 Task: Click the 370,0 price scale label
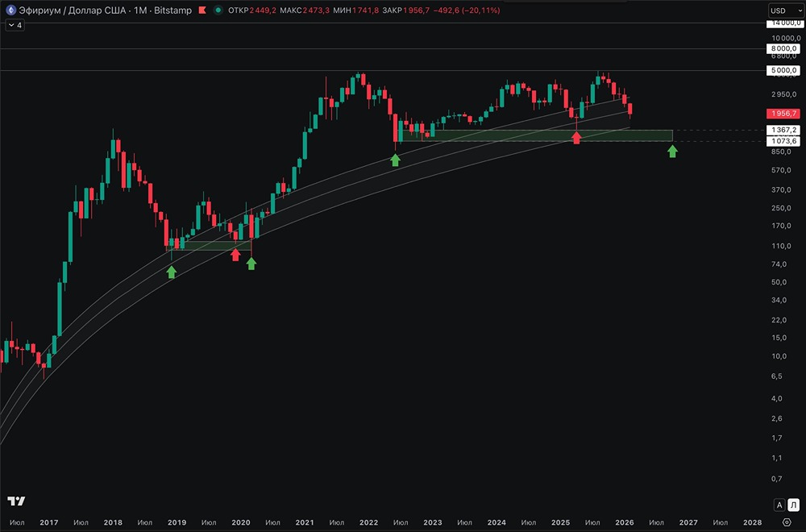781,189
